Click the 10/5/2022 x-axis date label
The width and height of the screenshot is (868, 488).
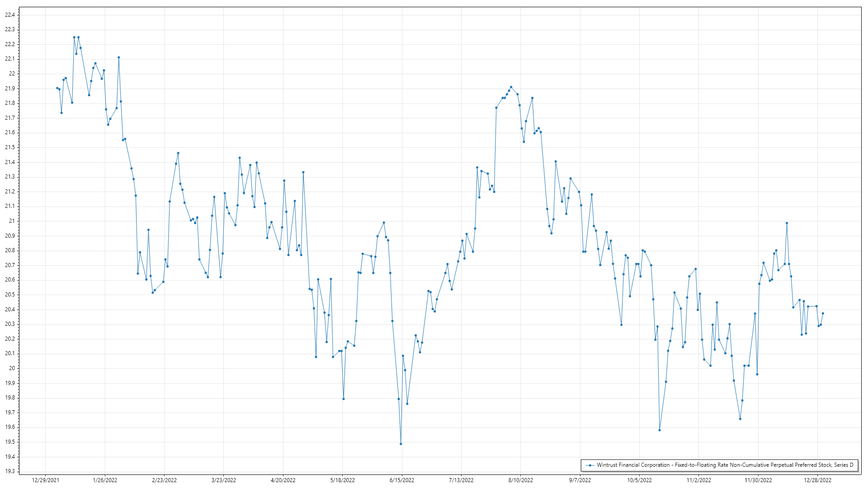[639, 480]
